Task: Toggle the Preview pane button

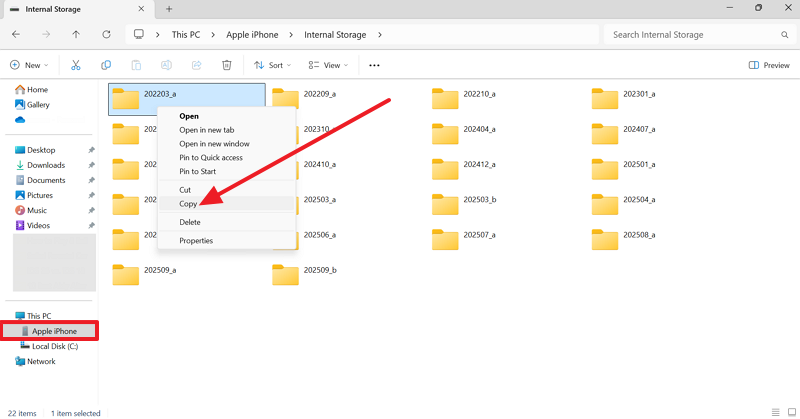Action: point(769,65)
